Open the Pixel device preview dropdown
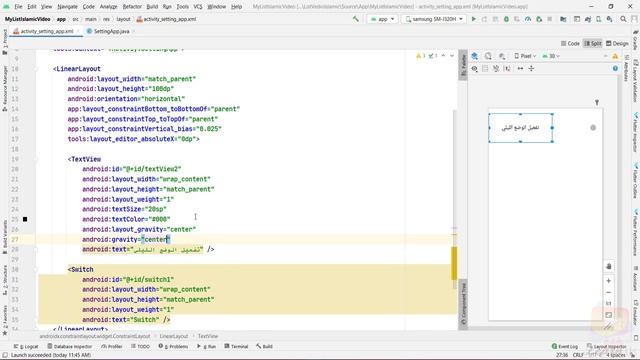The height and width of the screenshot is (360, 640). pos(525,56)
